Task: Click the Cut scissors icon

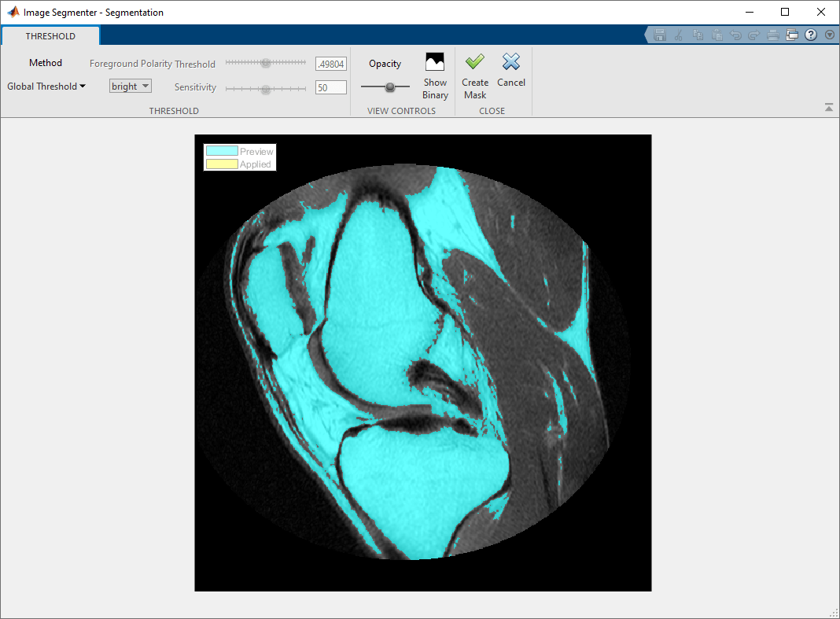Action: click(x=679, y=35)
